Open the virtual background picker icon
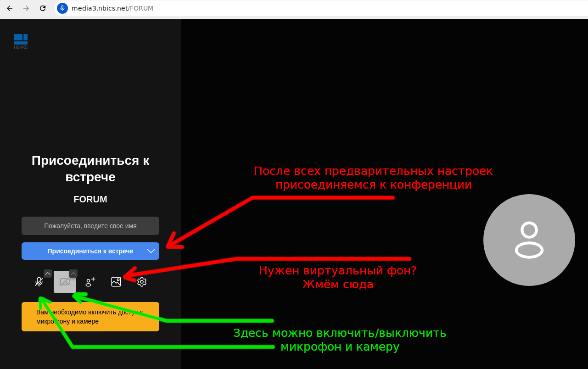 [x=116, y=282]
